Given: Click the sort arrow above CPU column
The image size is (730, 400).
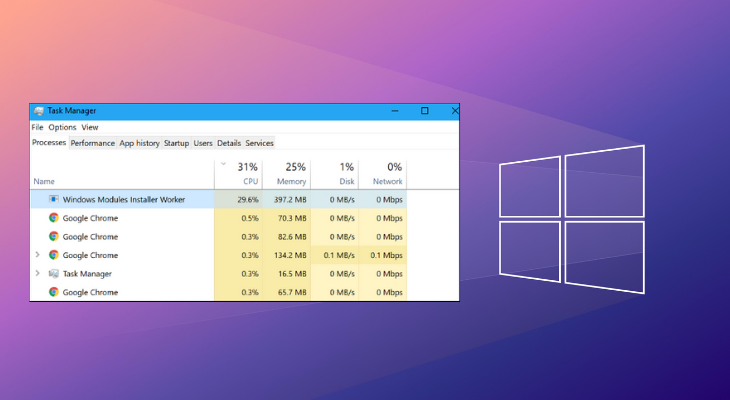Looking at the screenshot, I should coord(223,163).
